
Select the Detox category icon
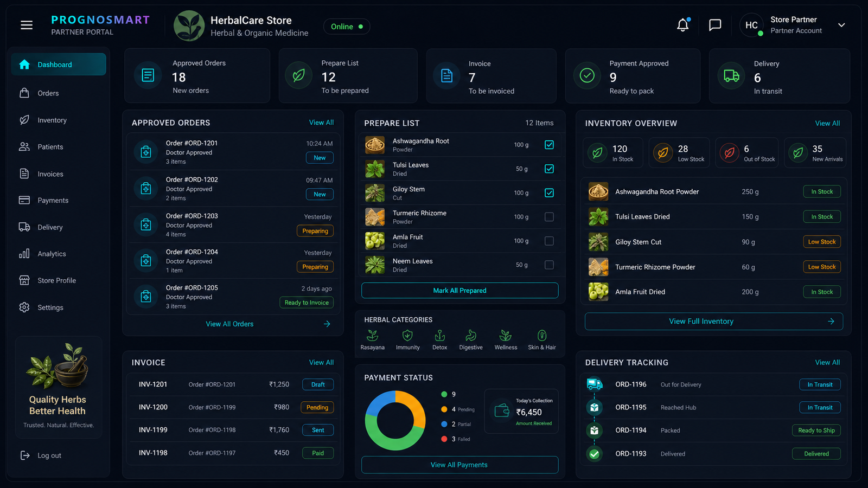click(439, 336)
